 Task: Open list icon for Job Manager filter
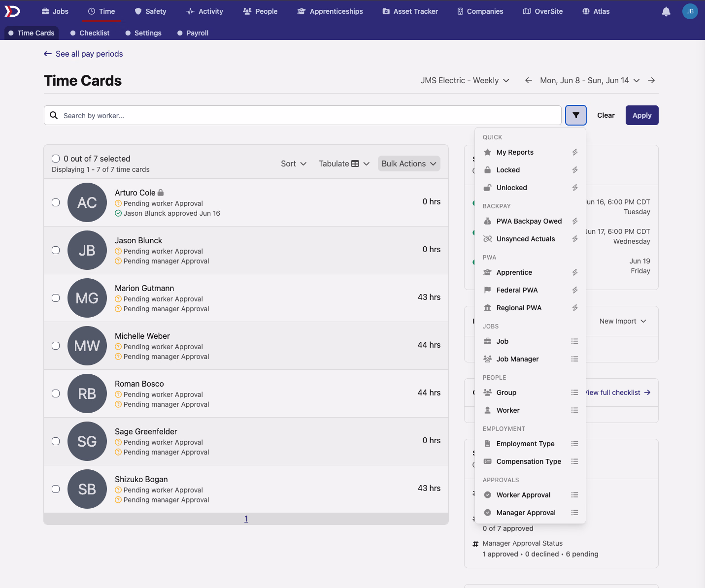pyautogui.click(x=574, y=359)
